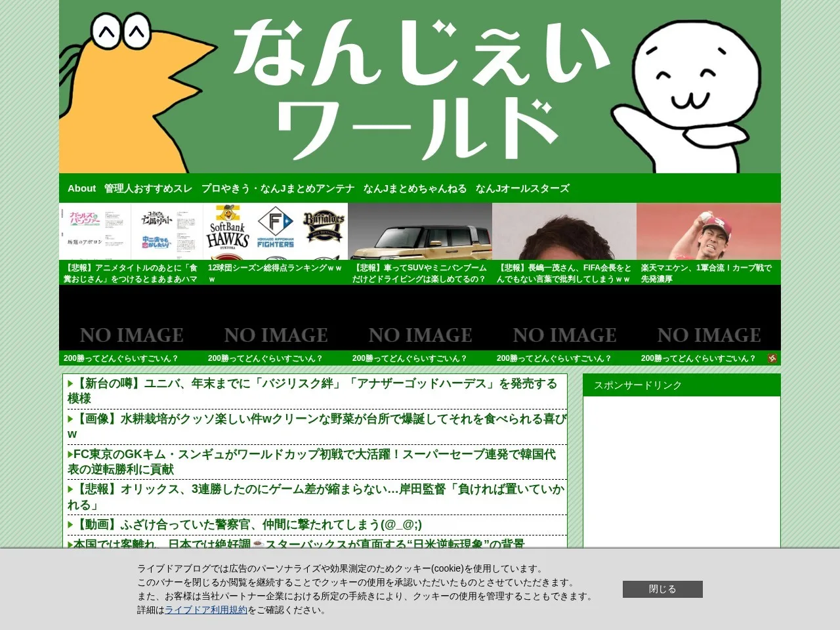The height and width of the screenshot is (630, 840).
Task: Open オリックス 3連勝 headline
Action: (316, 497)
